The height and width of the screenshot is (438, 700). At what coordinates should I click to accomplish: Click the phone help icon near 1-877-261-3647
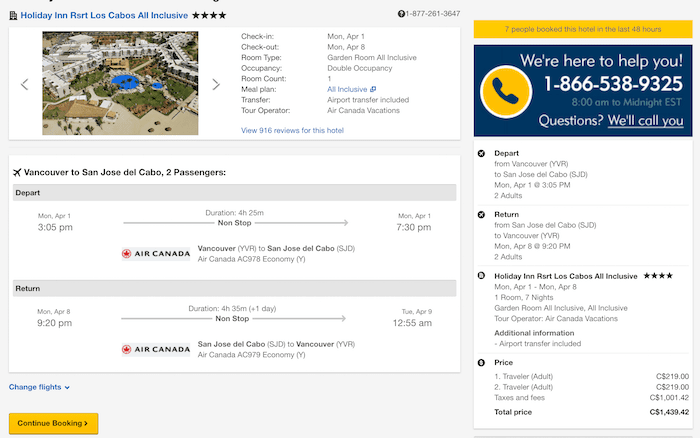click(401, 14)
